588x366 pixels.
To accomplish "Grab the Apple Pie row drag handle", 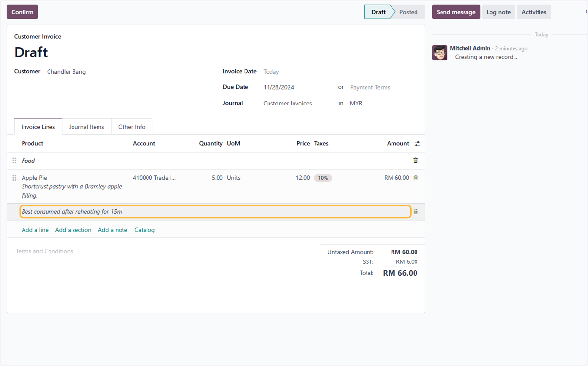I will pos(14,178).
